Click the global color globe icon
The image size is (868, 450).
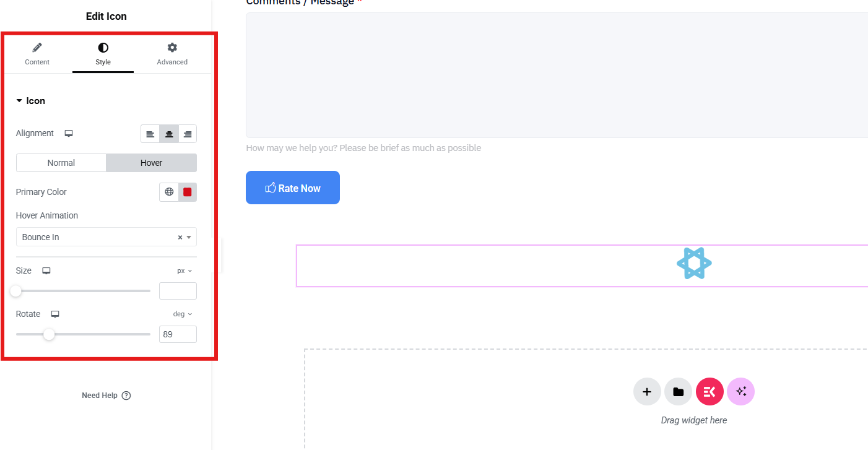pos(169,192)
